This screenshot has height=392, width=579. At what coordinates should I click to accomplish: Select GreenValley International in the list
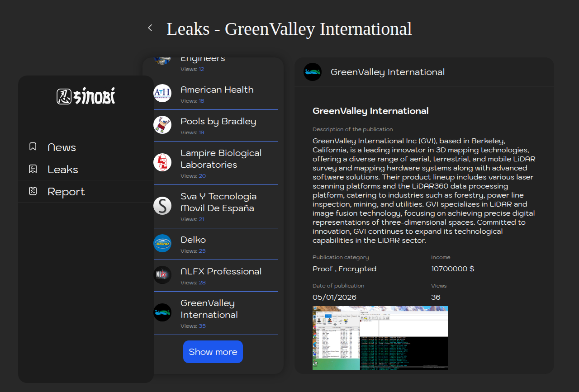(x=209, y=309)
